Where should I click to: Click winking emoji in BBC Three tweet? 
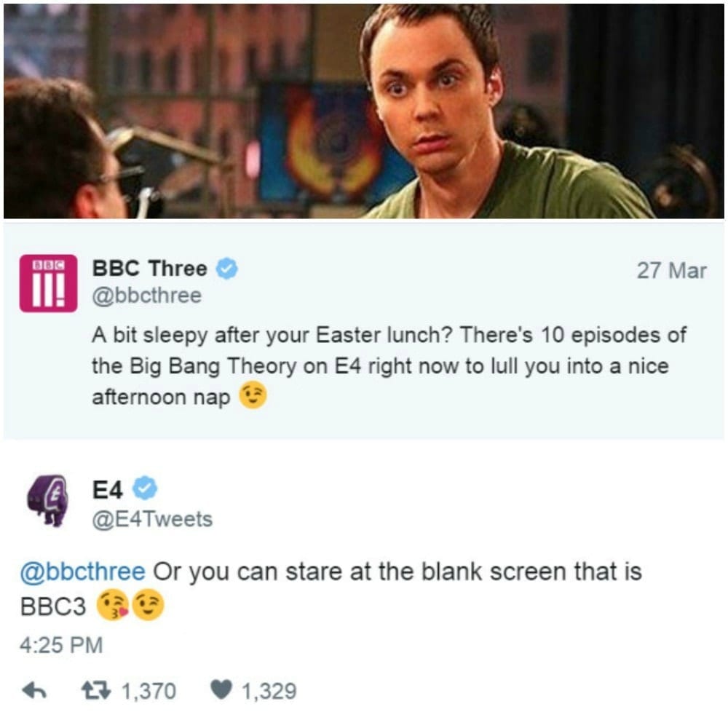click(253, 396)
